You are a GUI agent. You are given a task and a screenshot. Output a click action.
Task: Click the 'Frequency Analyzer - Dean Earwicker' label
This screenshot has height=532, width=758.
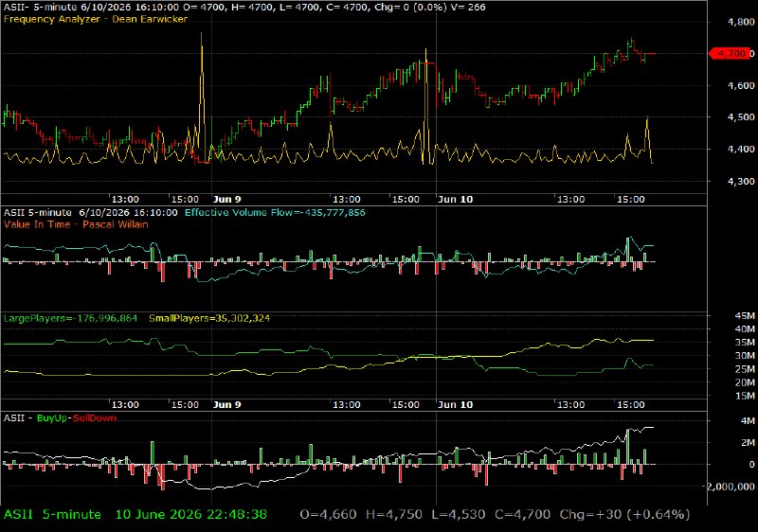(x=96, y=19)
